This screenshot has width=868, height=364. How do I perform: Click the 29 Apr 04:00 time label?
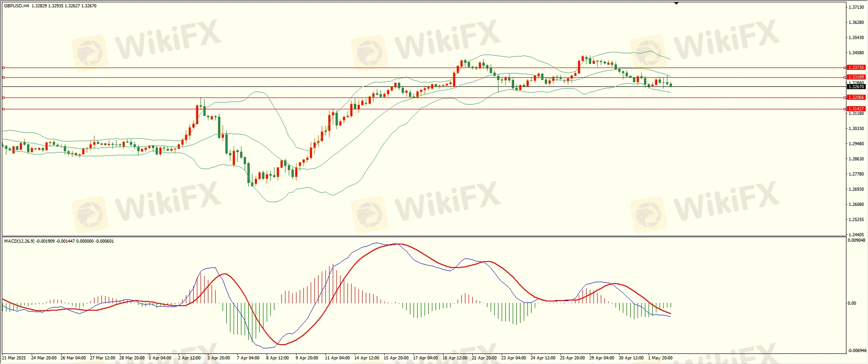[602, 358]
